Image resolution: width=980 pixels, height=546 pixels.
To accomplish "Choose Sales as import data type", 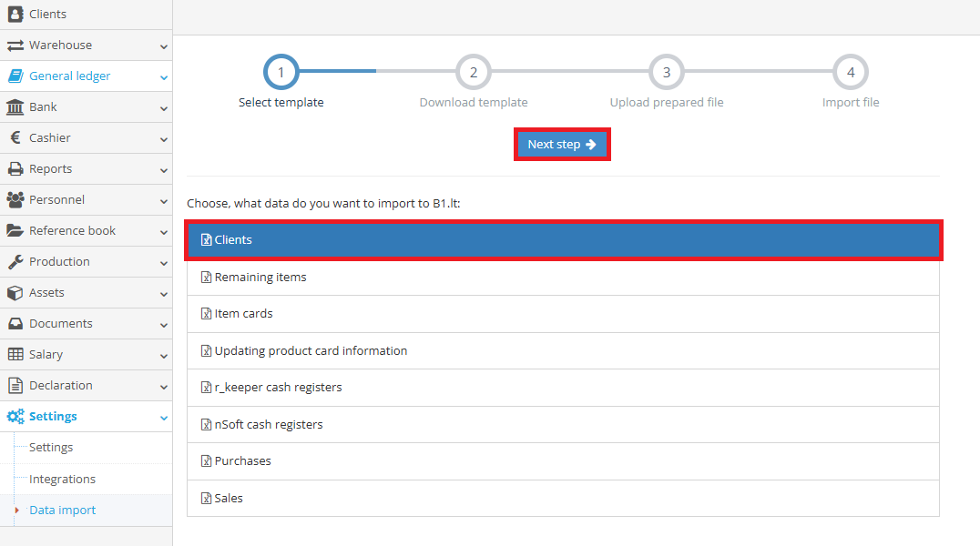I will pos(565,497).
